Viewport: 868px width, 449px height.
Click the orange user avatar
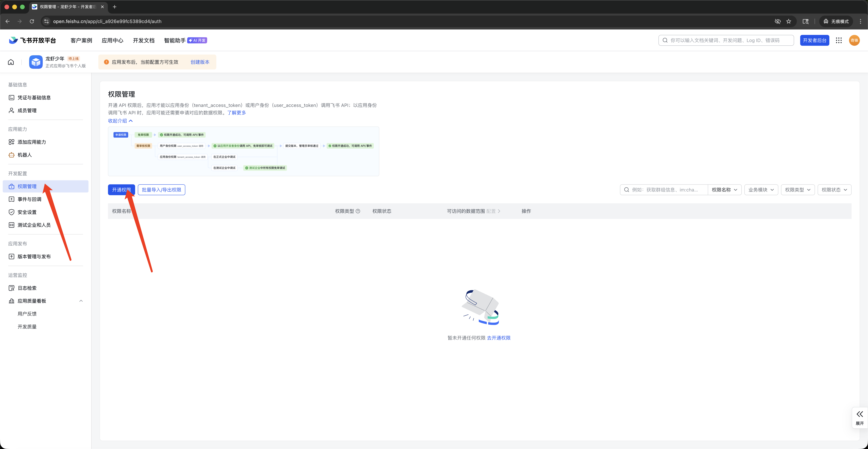(x=854, y=40)
